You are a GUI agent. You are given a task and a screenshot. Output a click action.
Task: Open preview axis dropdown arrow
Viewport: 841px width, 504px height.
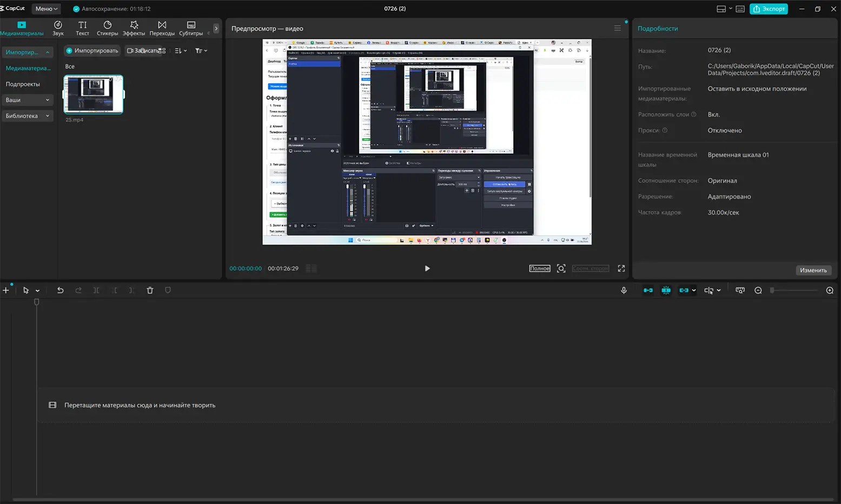tap(719, 291)
